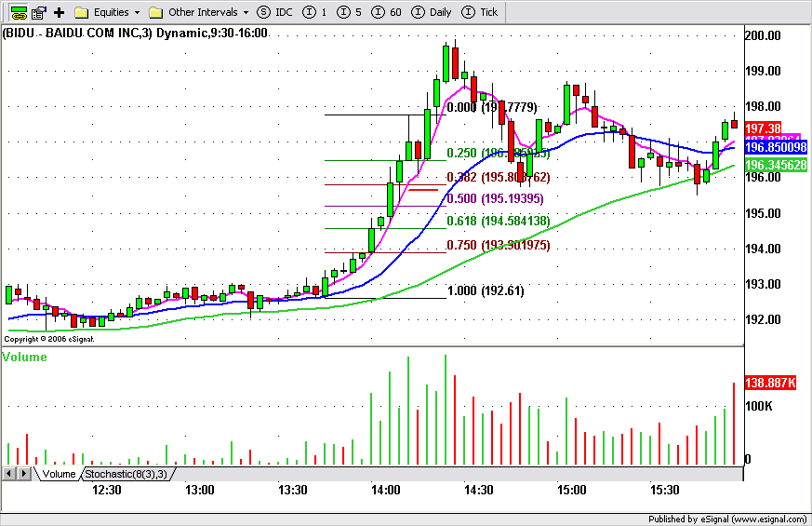Viewport: 812px width, 526px height.
Task: Click the right tab scroll arrow
Action: tap(24, 473)
